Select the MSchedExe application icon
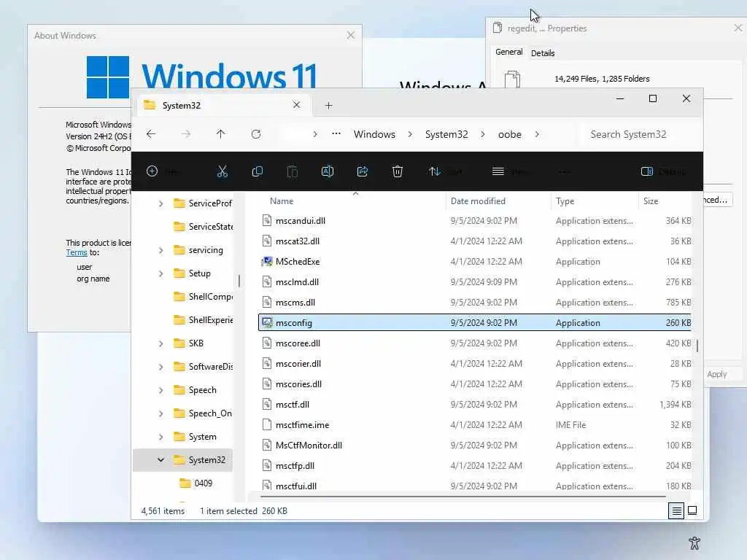This screenshot has height=560, width=747. [x=267, y=262]
